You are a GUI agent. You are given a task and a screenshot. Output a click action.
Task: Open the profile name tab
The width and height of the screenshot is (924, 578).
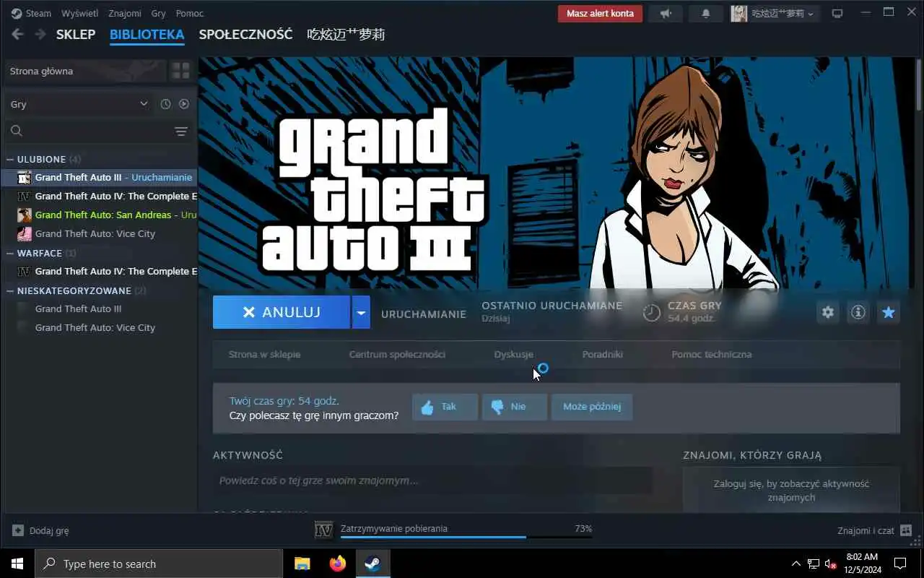[346, 34]
